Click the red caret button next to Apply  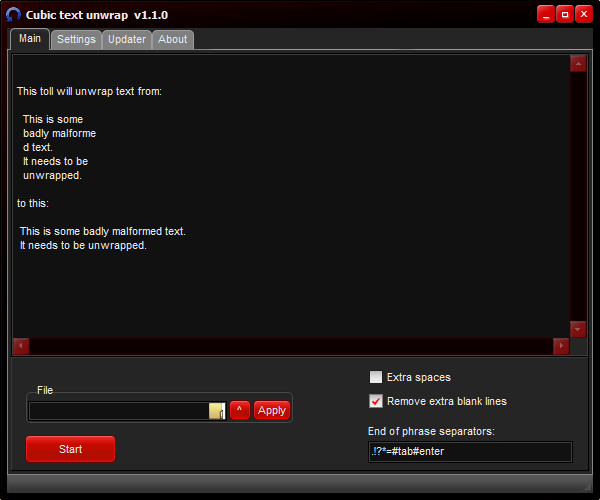pos(240,410)
